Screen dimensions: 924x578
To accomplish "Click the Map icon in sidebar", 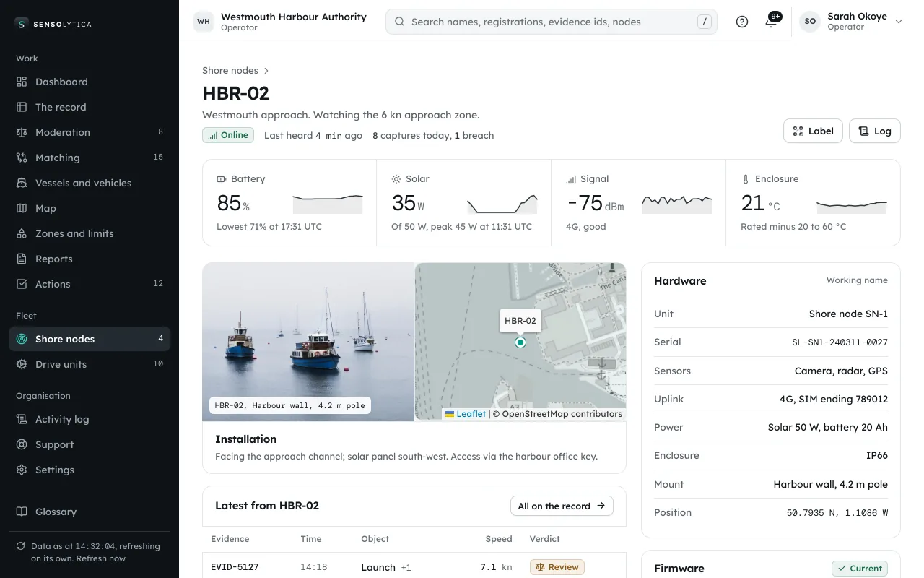I will point(22,208).
